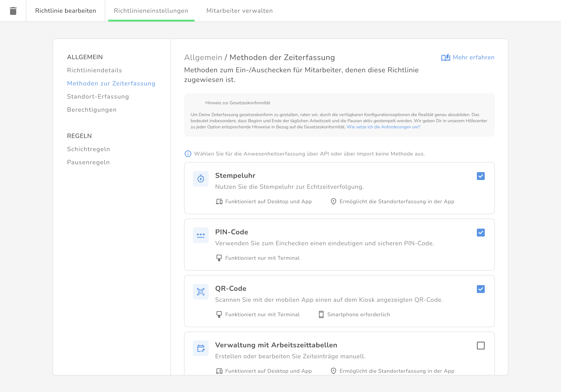Click the trash delete icon
The width and height of the screenshot is (561, 392).
(x=13, y=11)
